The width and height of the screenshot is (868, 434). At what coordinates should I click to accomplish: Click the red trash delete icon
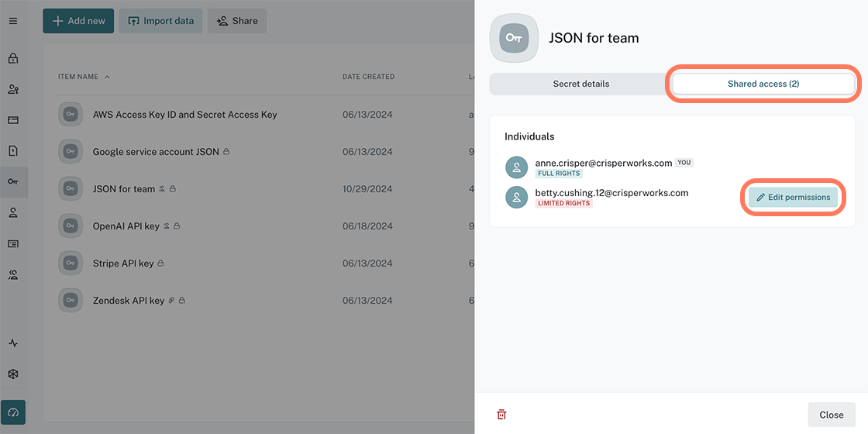click(x=501, y=415)
